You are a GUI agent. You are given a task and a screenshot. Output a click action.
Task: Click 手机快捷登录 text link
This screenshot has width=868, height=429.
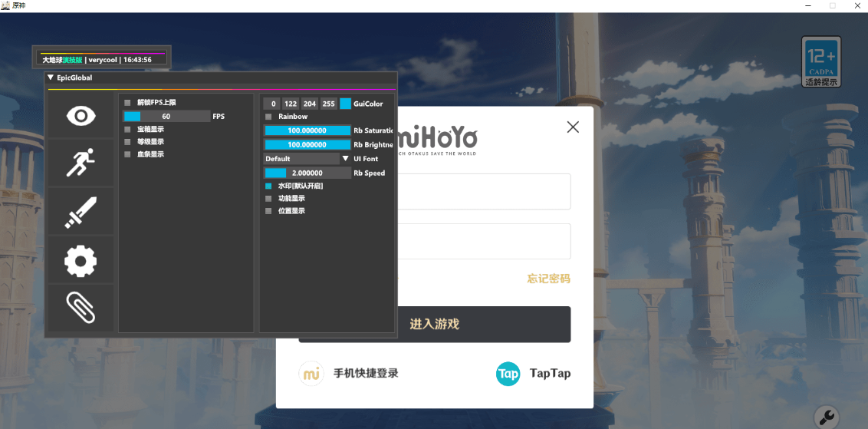(366, 374)
